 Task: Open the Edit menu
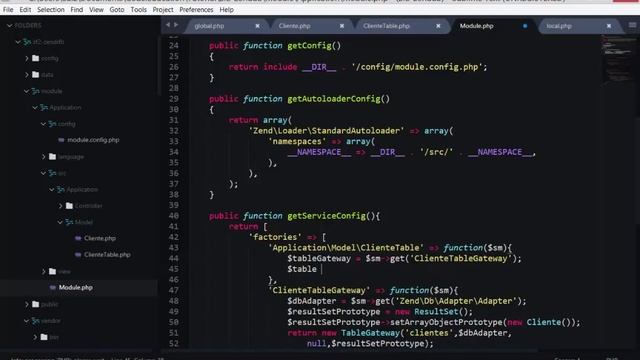25,9
